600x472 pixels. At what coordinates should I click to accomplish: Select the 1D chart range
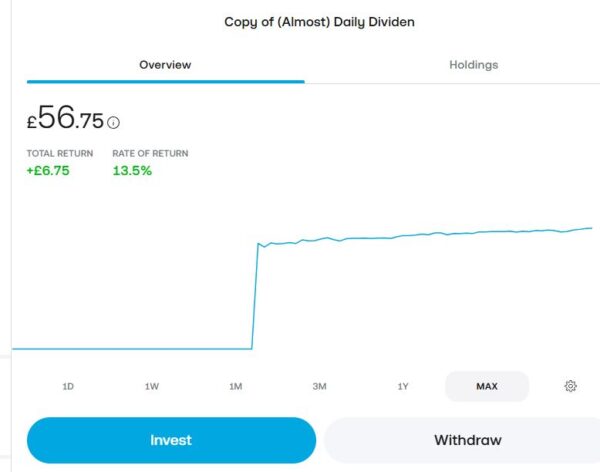pyautogui.click(x=68, y=386)
